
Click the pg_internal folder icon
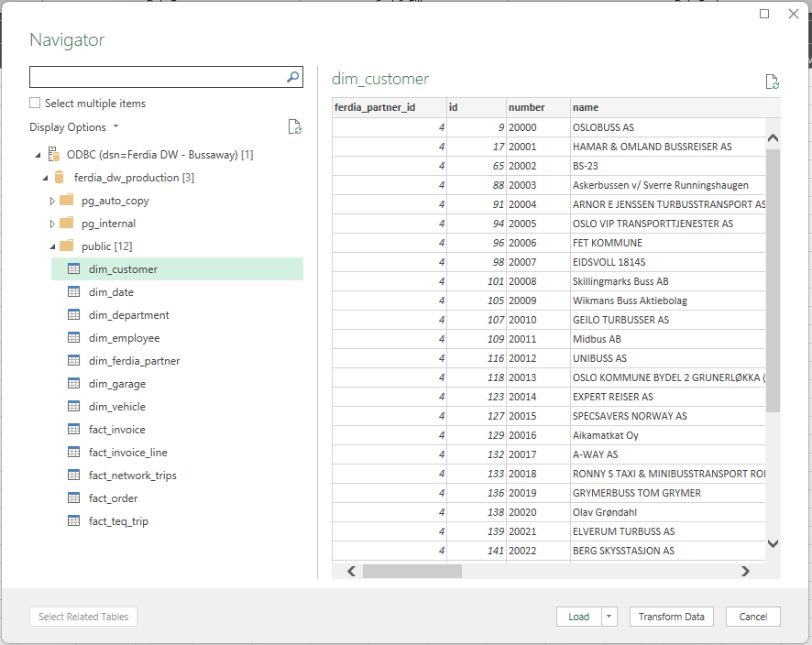[x=67, y=223]
